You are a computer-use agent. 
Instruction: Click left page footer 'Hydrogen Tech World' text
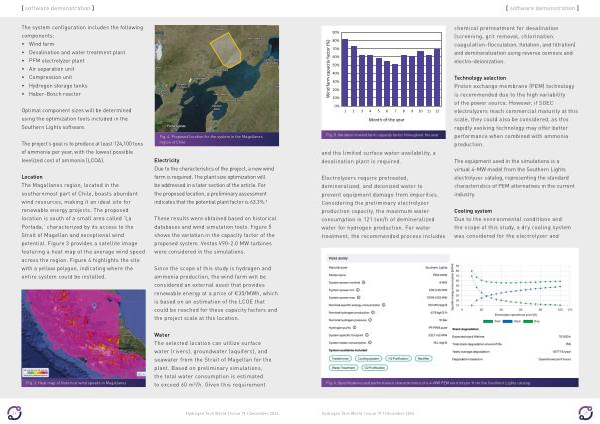[232, 413]
